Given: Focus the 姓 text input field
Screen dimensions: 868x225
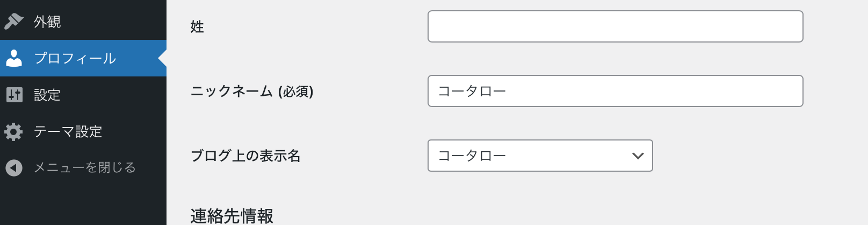Looking at the screenshot, I should tap(615, 26).
